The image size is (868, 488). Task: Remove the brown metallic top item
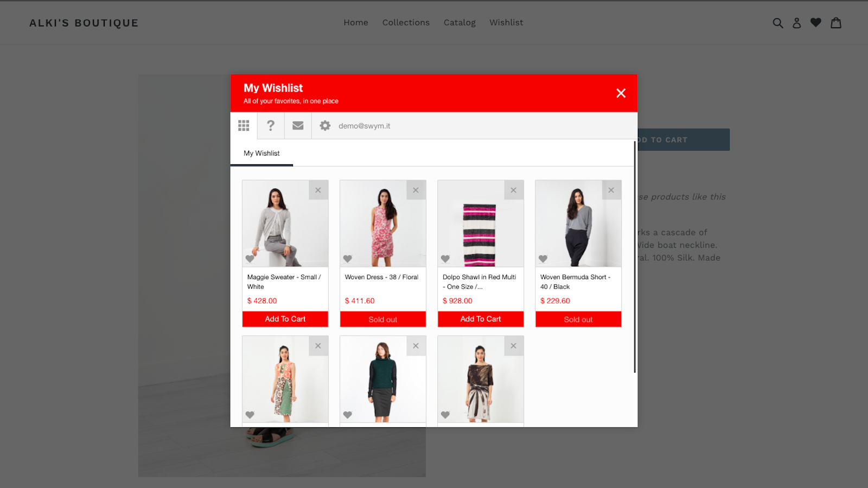tap(514, 346)
